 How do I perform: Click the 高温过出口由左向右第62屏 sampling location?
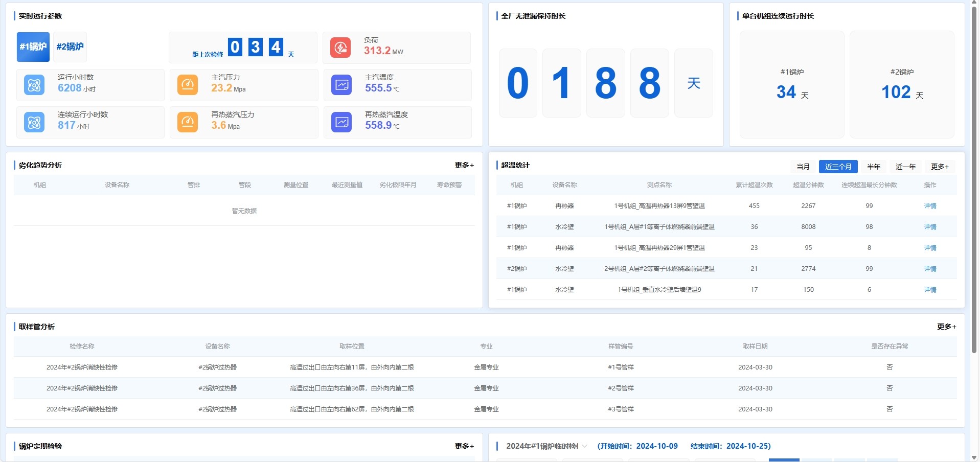(x=352, y=409)
